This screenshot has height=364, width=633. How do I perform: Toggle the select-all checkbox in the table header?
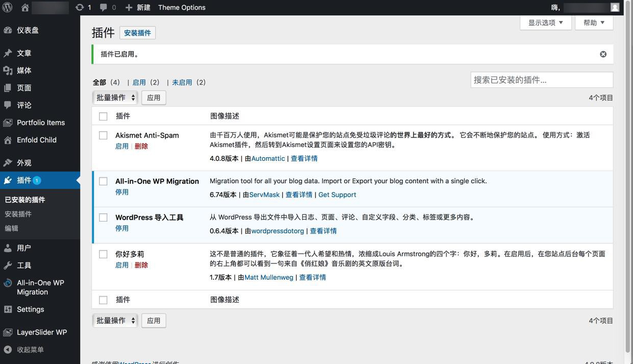(x=103, y=116)
